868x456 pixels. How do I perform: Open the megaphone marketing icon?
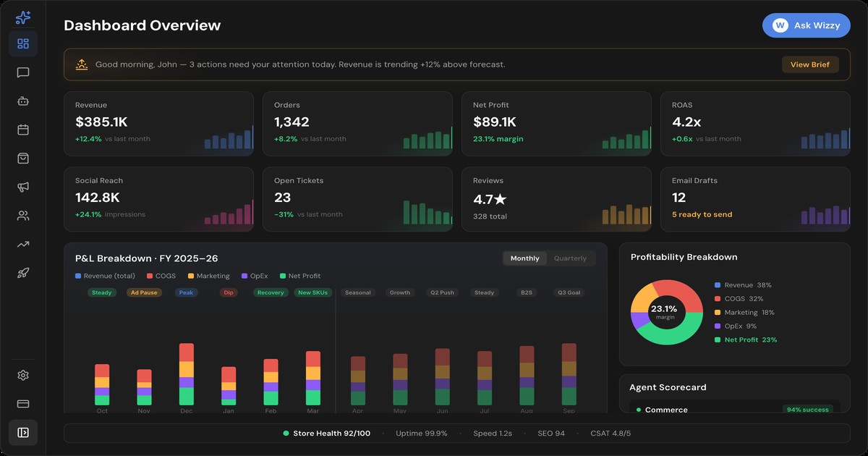[x=23, y=187]
